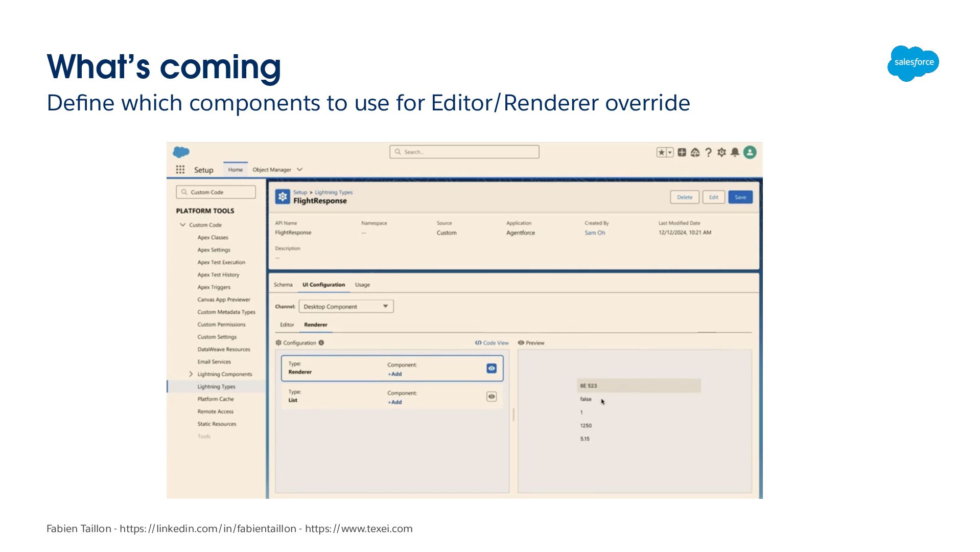Switch to the Usage tab

click(362, 285)
